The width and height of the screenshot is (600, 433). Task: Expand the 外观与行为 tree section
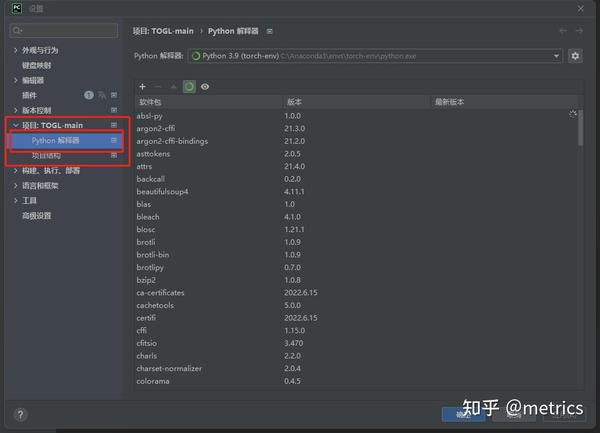point(15,50)
